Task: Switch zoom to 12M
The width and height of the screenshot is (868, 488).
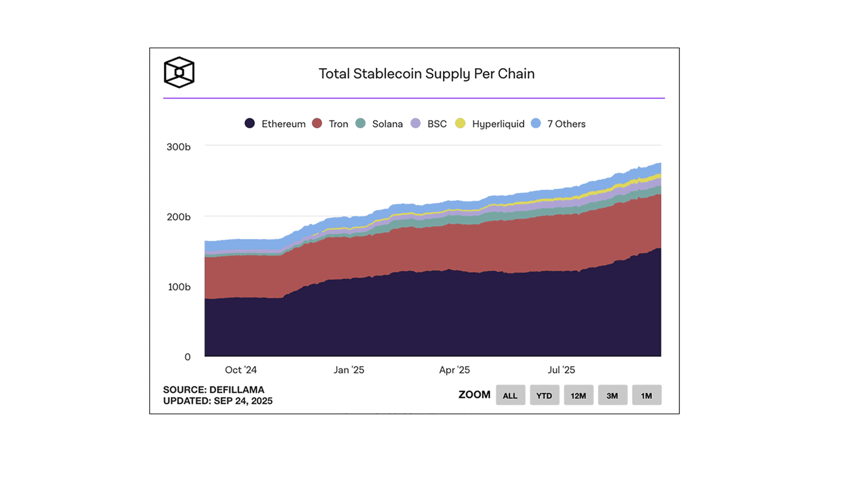Action: (578, 395)
